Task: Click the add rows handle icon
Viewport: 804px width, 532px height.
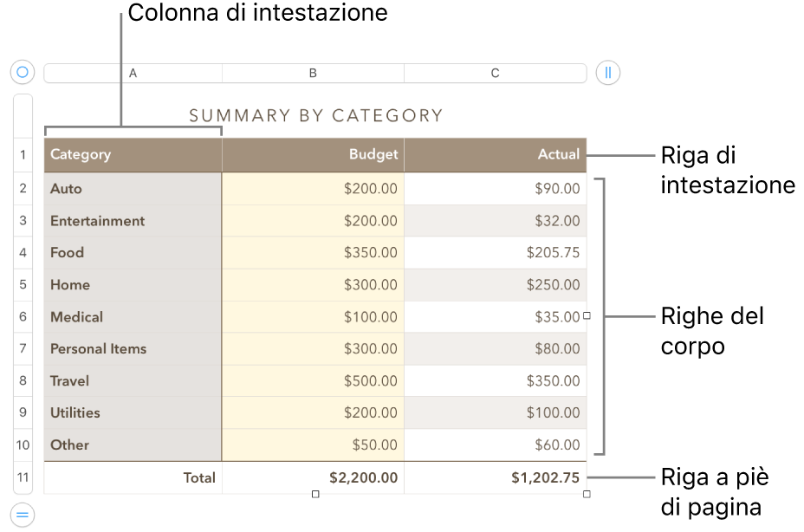Action: click(23, 516)
